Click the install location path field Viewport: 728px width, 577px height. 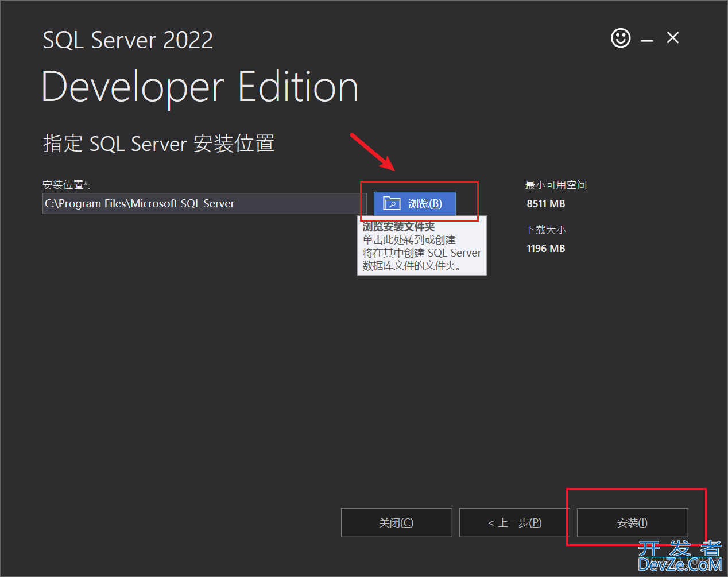pyautogui.click(x=204, y=203)
